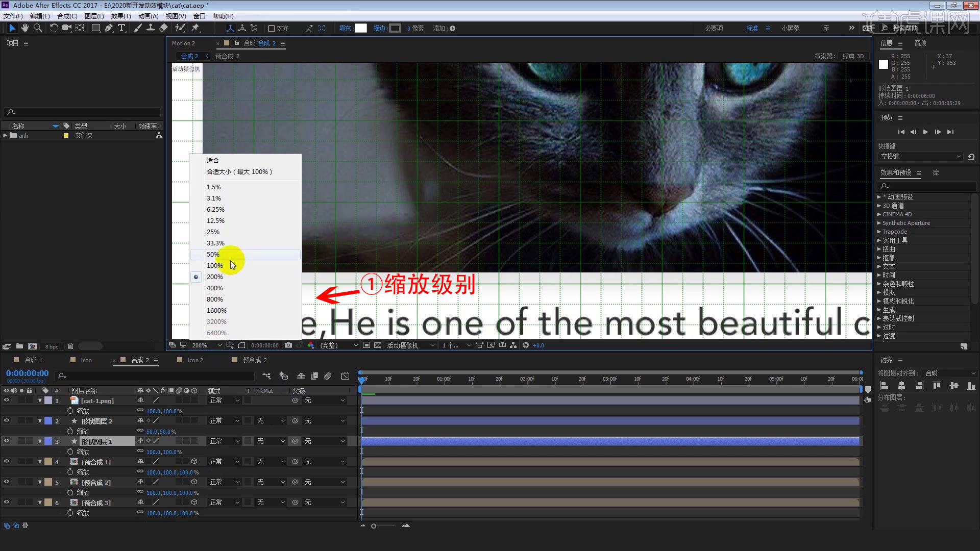This screenshot has width=980, height=551.
Task: Open the 效果(T) menu
Action: pos(121,16)
